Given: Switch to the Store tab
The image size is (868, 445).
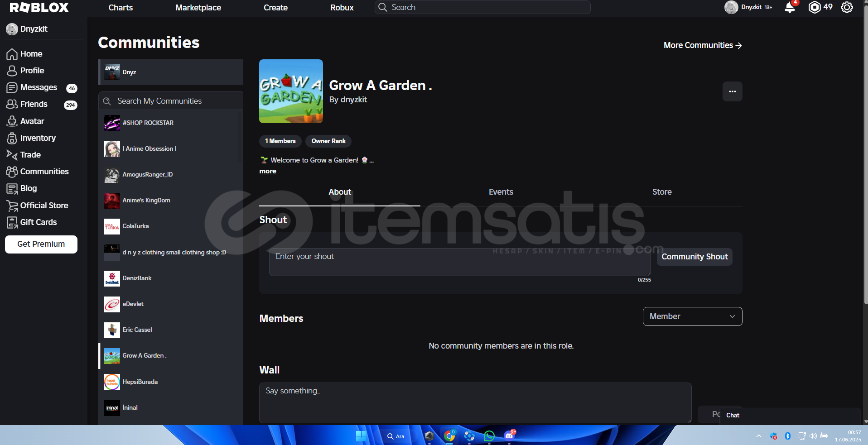Looking at the screenshot, I should (x=662, y=192).
